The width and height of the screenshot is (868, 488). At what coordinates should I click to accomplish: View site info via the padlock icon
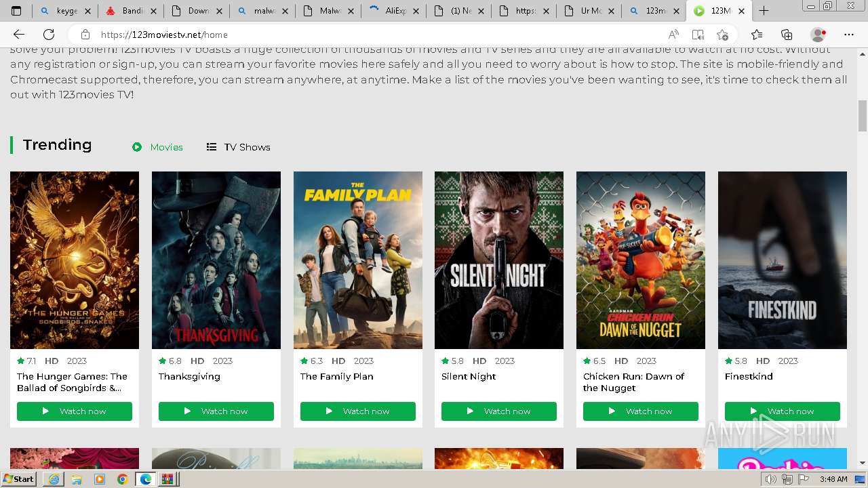point(85,35)
